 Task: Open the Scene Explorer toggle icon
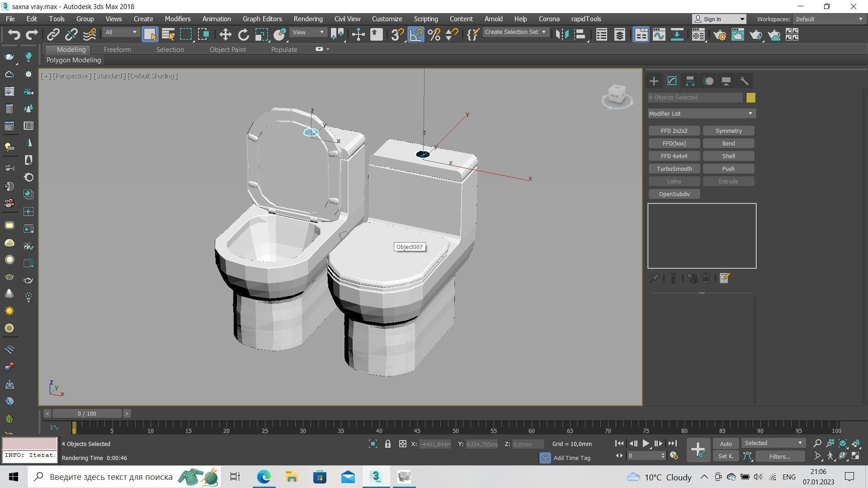tap(601, 35)
